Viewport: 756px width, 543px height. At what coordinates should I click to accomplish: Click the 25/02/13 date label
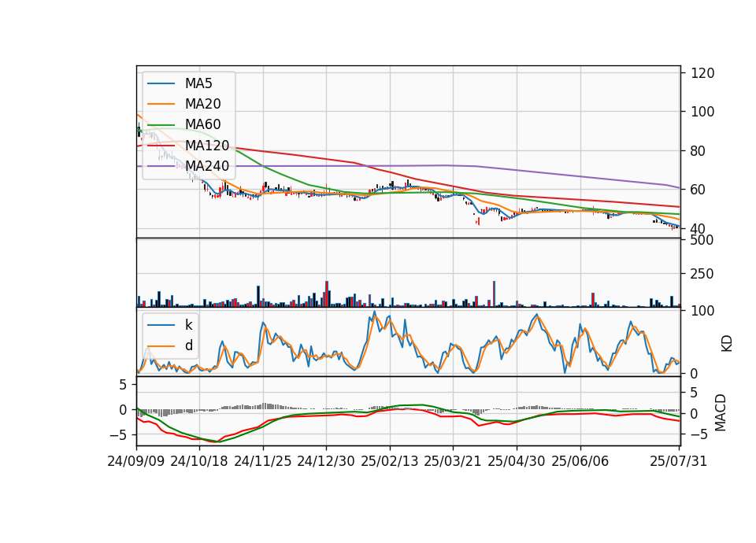pyautogui.click(x=390, y=461)
